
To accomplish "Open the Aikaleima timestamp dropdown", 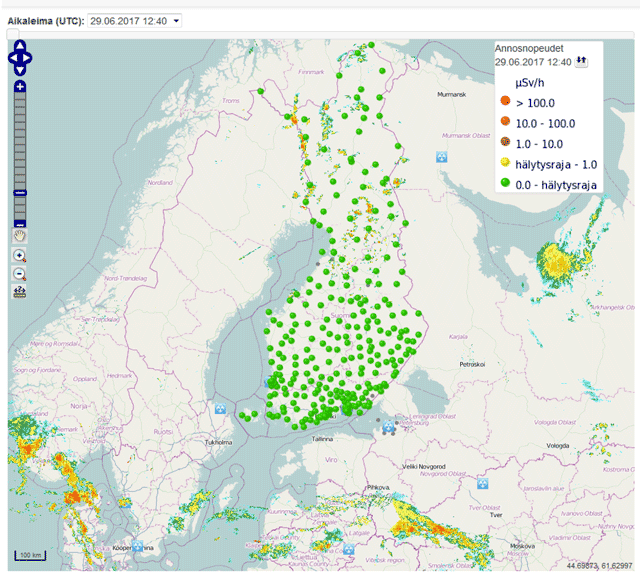I will pos(135,20).
